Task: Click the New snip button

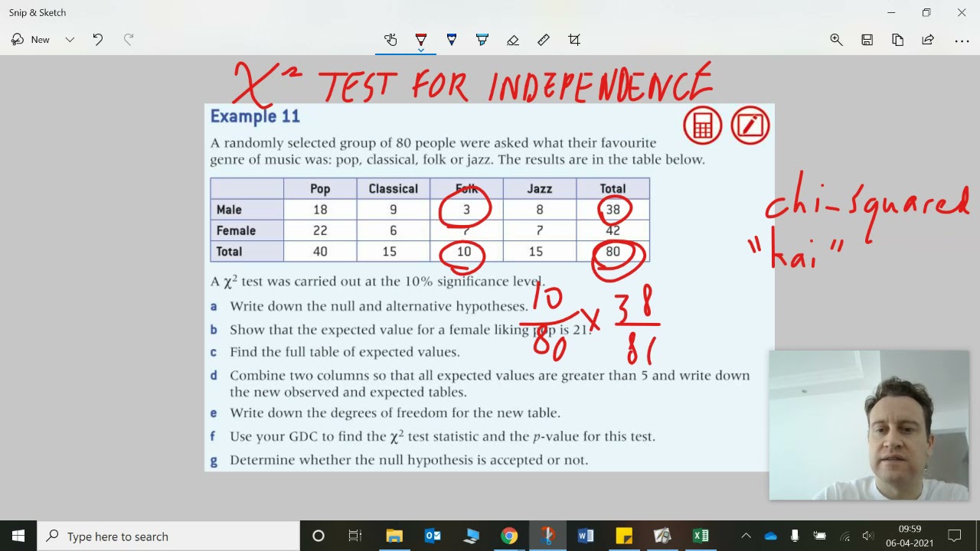Action: tap(31, 40)
